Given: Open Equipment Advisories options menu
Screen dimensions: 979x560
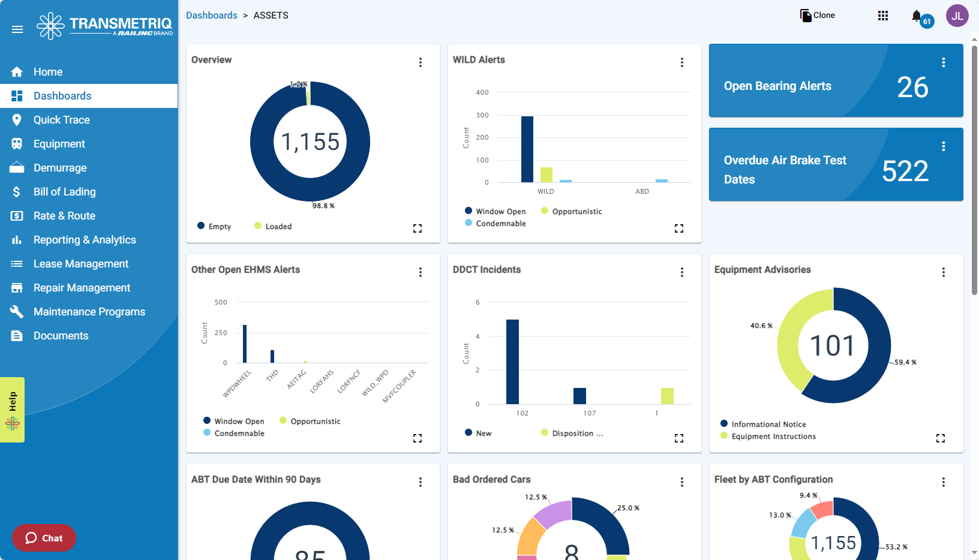Looking at the screenshot, I should [x=944, y=272].
